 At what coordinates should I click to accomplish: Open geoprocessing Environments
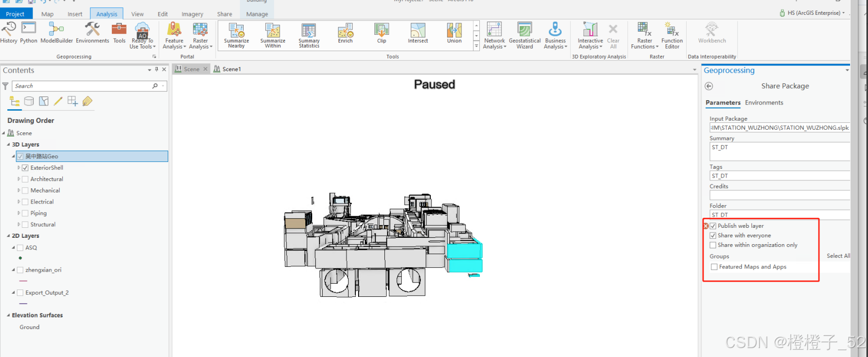tap(92, 33)
